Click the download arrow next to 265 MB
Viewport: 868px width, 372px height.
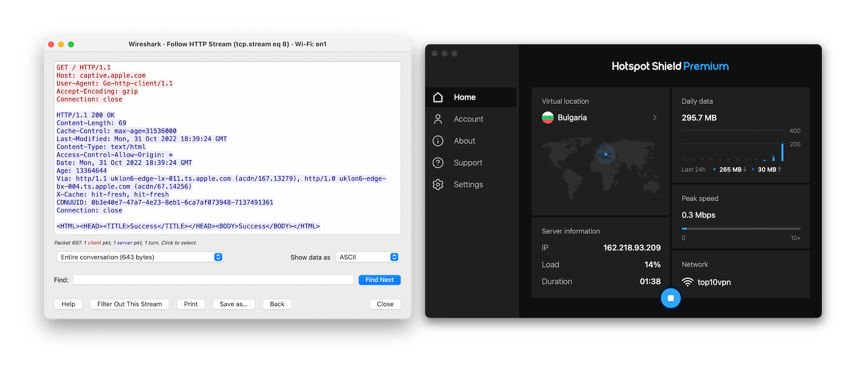click(745, 169)
